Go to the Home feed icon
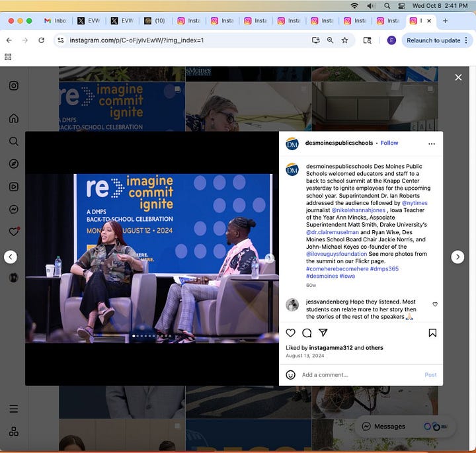 (x=14, y=118)
